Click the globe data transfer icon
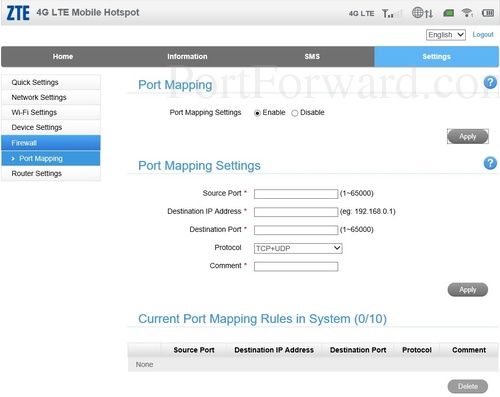 point(422,13)
